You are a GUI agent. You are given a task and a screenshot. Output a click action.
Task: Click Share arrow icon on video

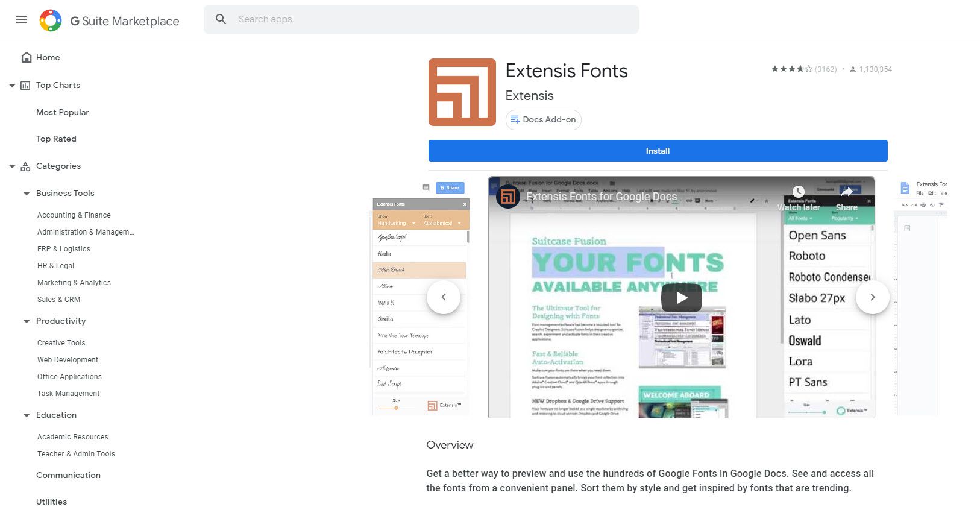847,192
